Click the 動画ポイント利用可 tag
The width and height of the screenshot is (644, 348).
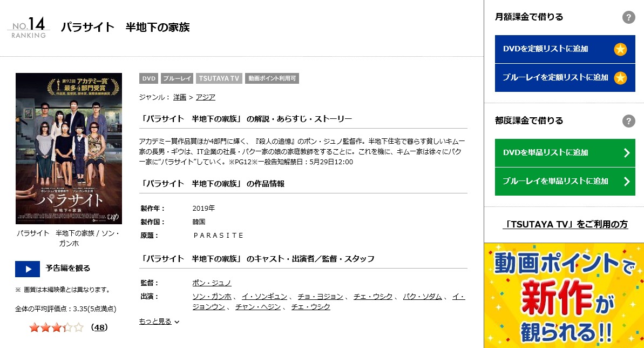[272, 78]
